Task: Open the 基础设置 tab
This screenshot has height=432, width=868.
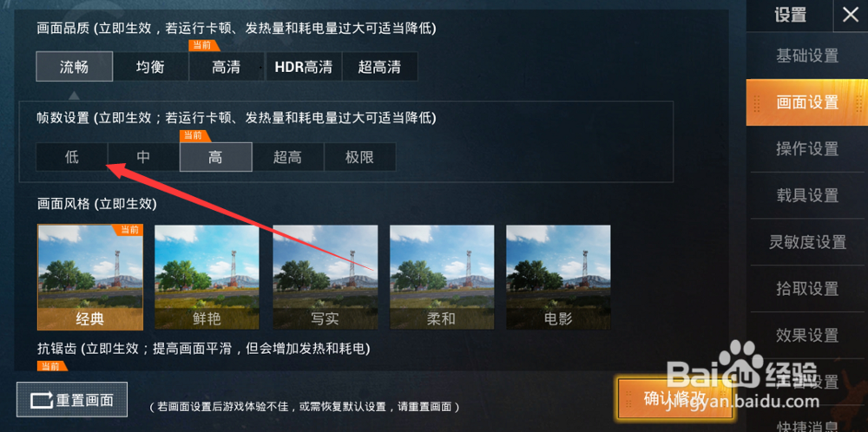Action: (807, 56)
